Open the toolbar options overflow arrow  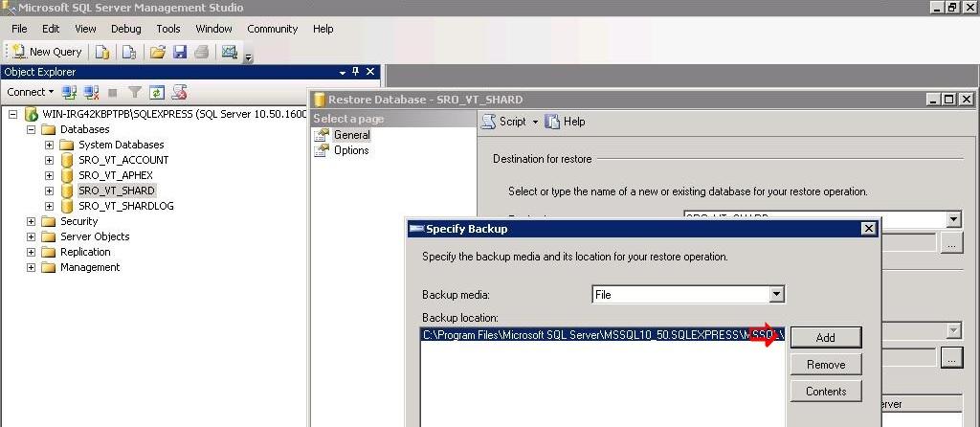click(x=248, y=57)
